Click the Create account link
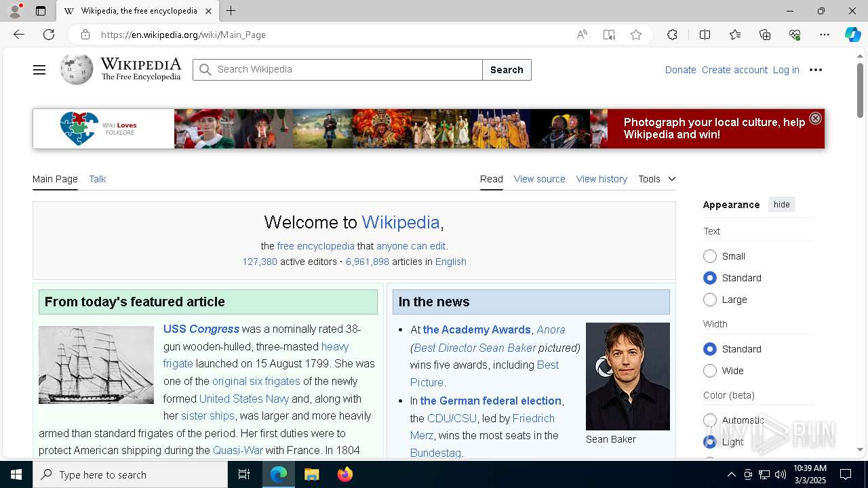The image size is (868, 488). (x=734, y=70)
